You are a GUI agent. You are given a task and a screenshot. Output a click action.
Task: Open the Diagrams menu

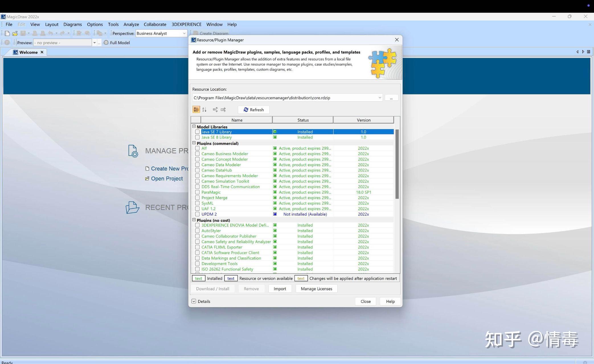point(72,24)
